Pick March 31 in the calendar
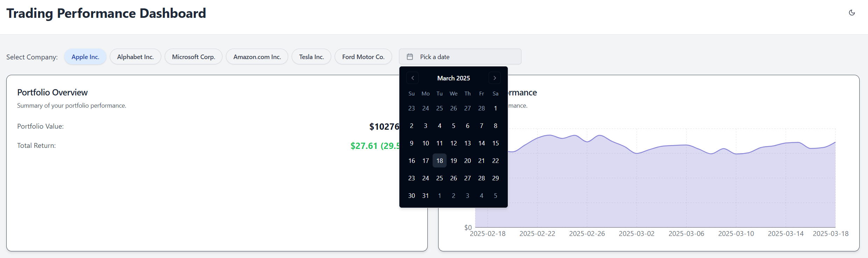This screenshot has width=868, height=258. [426, 195]
